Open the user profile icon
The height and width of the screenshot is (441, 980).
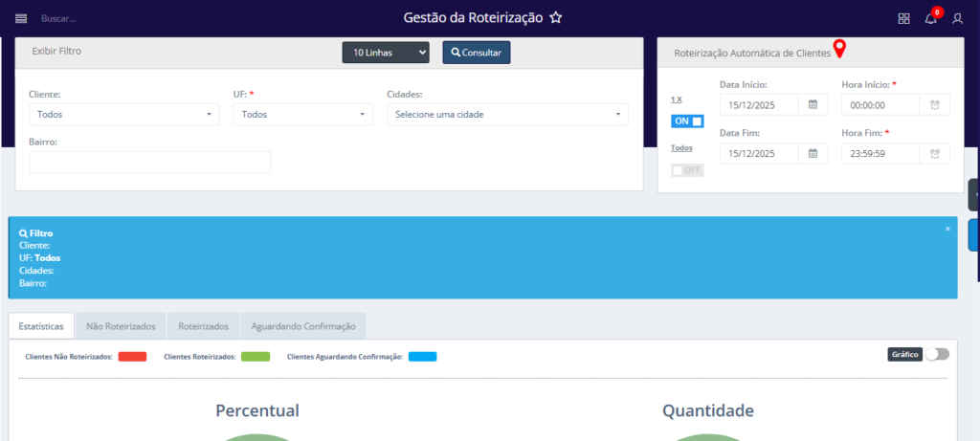pos(957,18)
